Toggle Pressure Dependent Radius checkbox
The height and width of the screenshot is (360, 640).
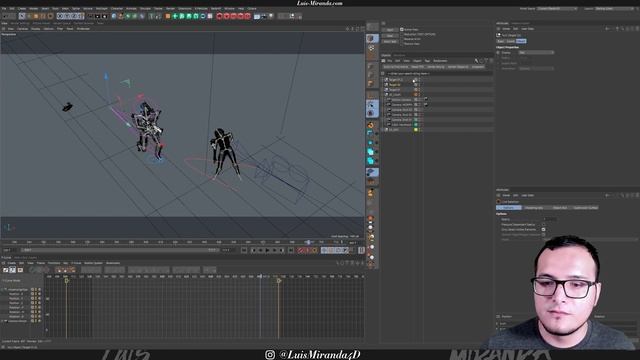pos(543,224)
